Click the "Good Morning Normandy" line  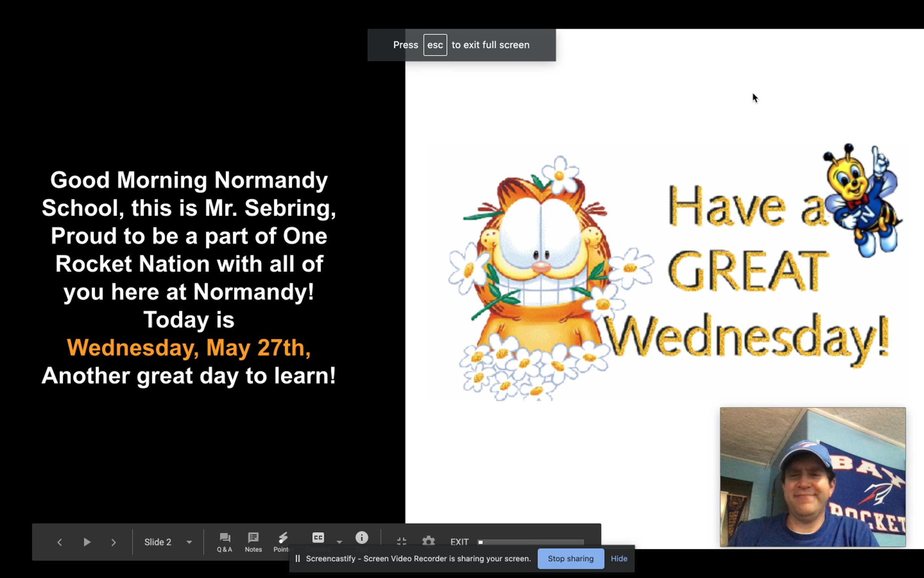pos(189,180)
